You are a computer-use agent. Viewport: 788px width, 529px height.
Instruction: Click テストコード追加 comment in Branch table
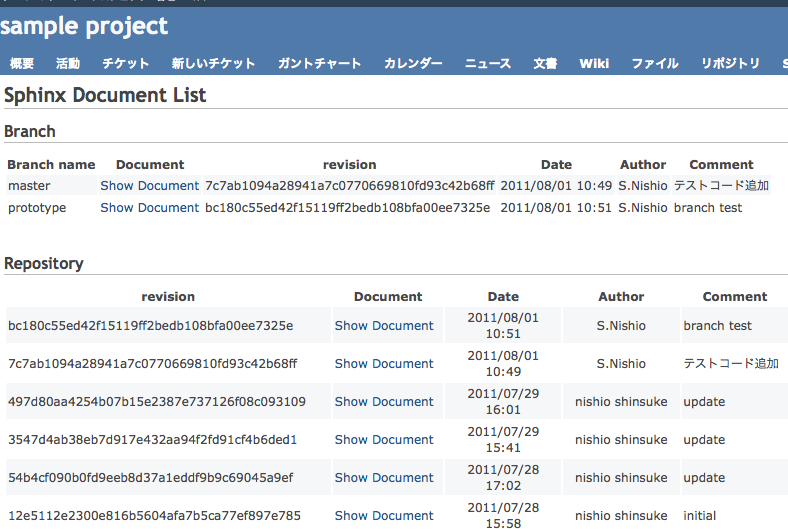coord(721,186)
